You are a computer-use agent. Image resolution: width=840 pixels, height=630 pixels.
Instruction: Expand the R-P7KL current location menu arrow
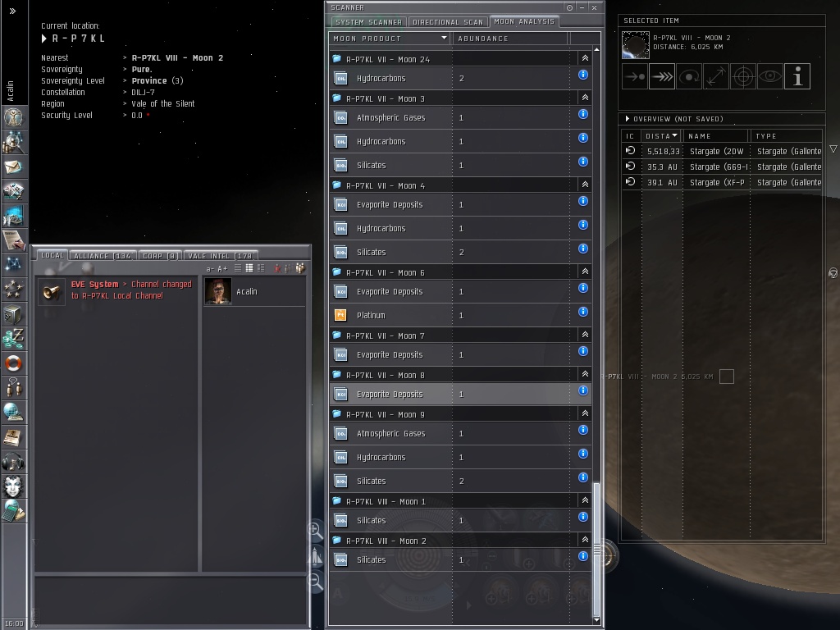44,39
